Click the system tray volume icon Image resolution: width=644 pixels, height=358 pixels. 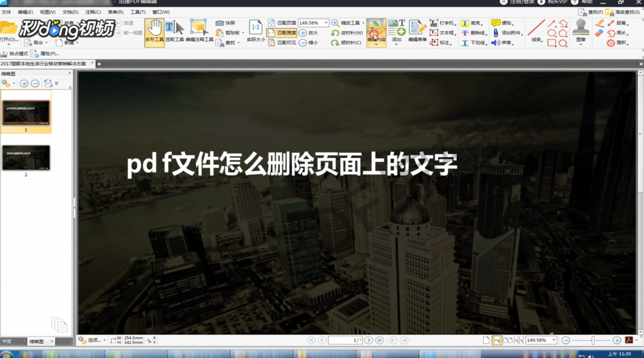coord(591,356)
